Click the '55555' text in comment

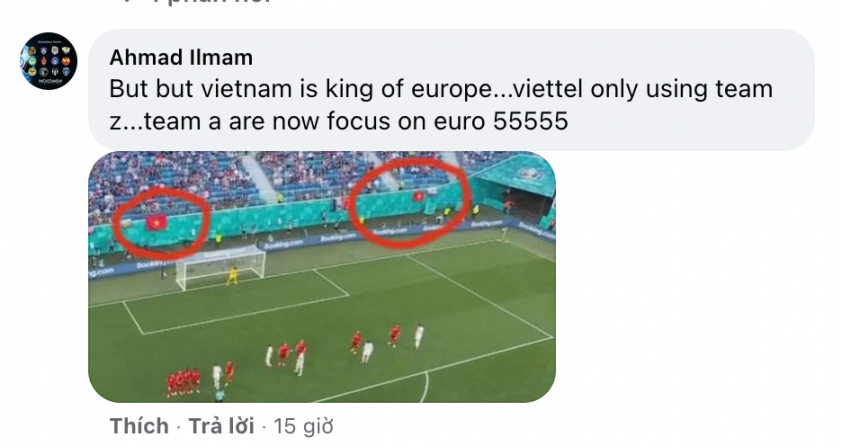[531, 121]
